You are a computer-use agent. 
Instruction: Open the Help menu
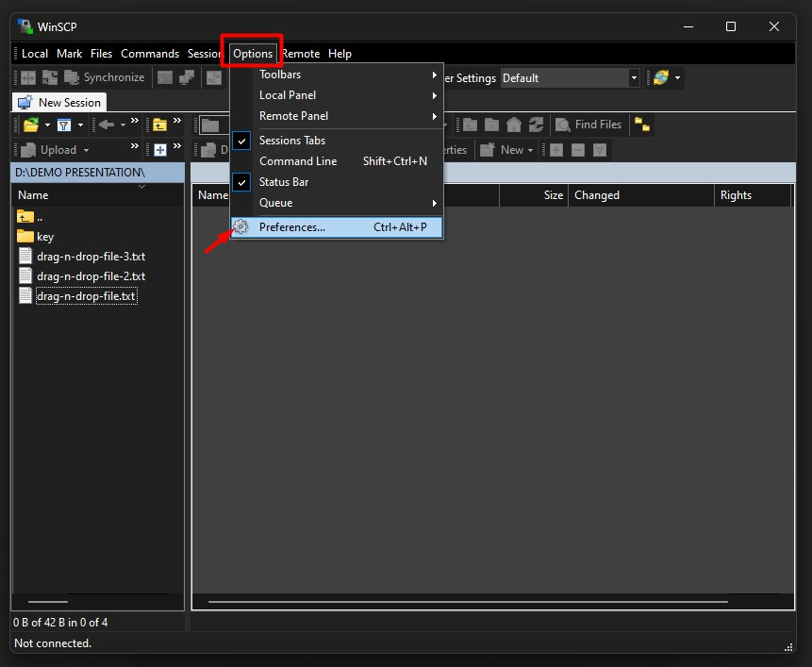[340, 54]
